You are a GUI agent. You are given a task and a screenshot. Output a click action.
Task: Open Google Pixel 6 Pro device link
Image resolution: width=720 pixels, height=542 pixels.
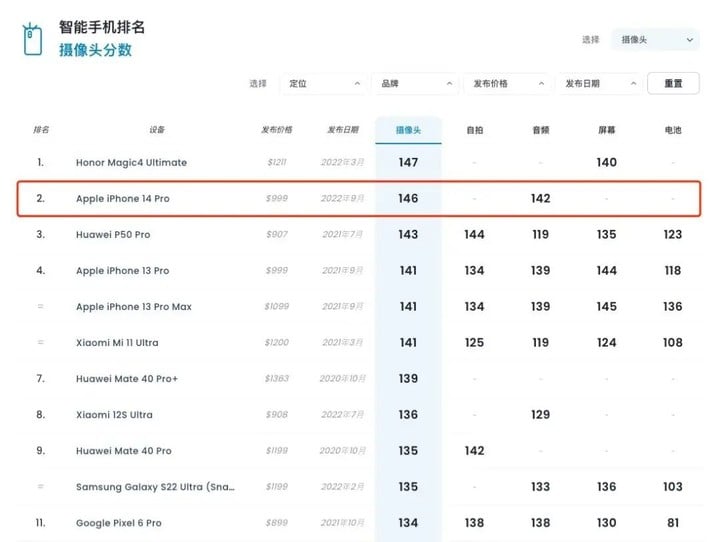coord(118,523)
